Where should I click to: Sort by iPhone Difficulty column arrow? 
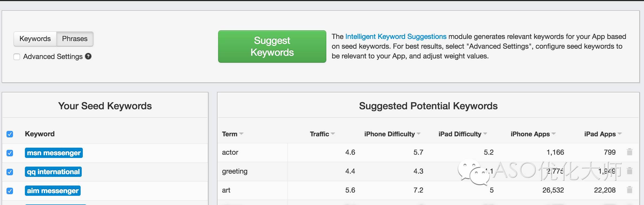pos(419,134)
